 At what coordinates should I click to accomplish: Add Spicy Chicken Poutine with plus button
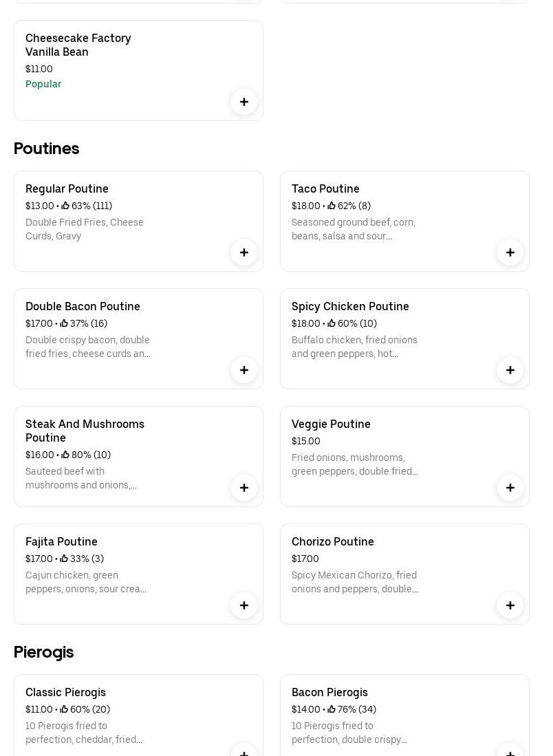510,370
